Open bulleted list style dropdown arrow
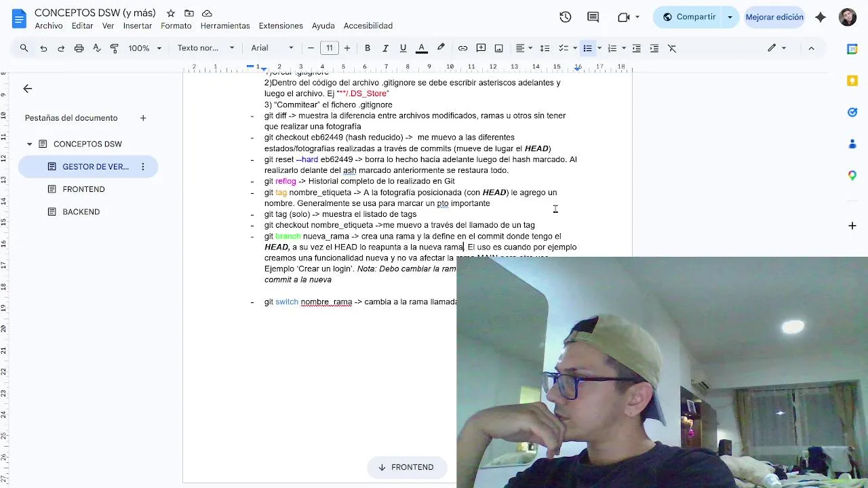 coord(599,48)
